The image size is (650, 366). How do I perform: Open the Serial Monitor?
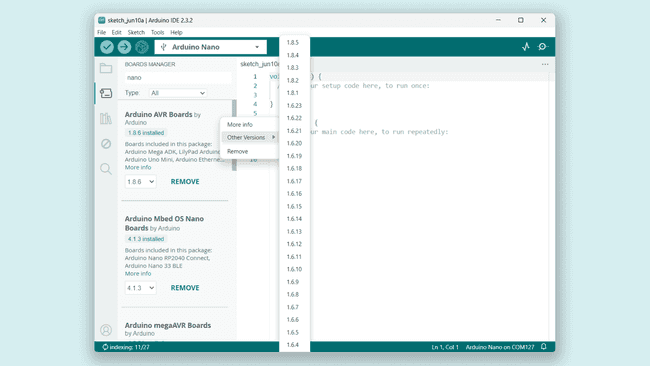[543, 46]
